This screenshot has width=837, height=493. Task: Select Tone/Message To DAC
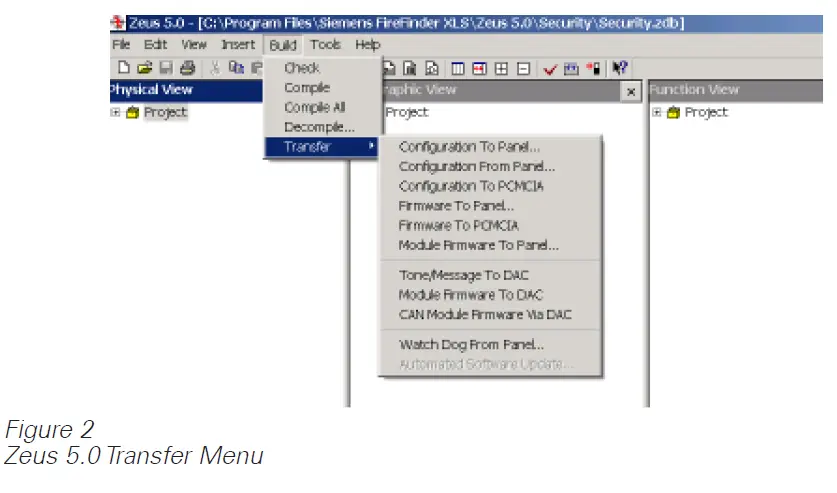491,275
